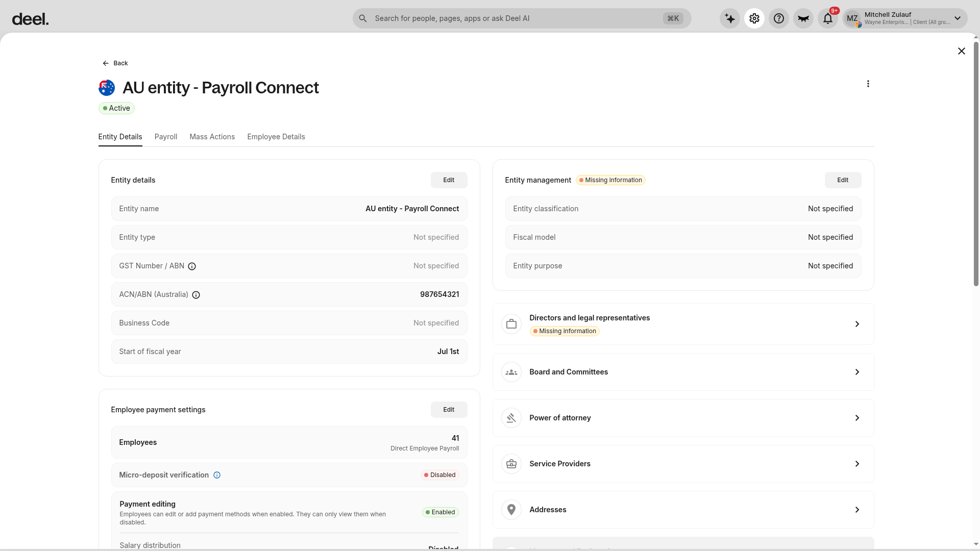Click Missing information badge under Directors
This screenshot has width=980, height=551.
(x=565, y=331)
